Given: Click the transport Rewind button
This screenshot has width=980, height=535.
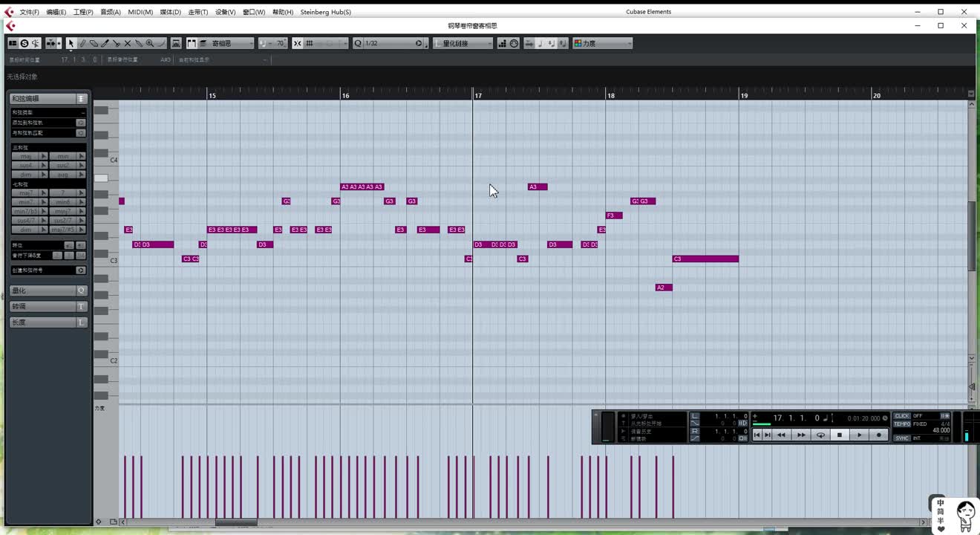Looking at the screenshot, I should (x=781, y=435).
